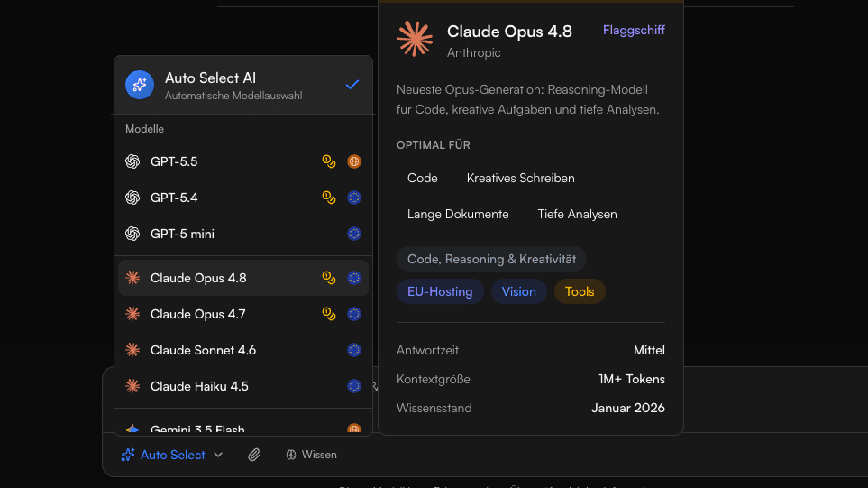Click the paperclip attachment icon
The height and width of the screenshot is (488, 868).
(254, 455)
